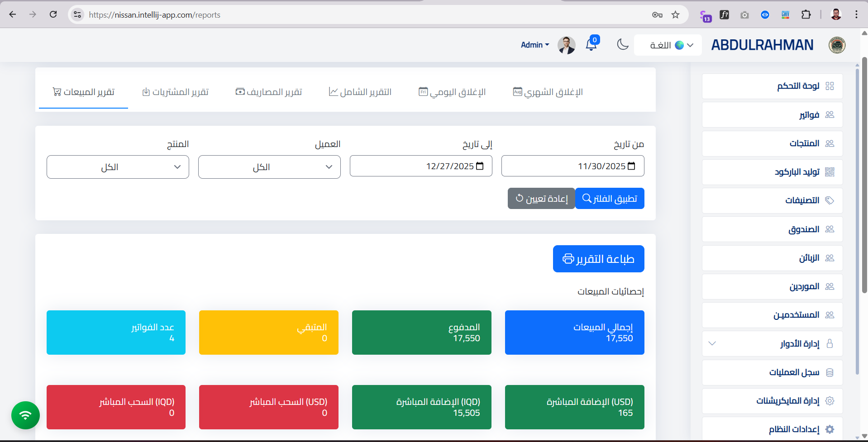The image size is (868, 442).
Task: Open the المنتج dropdown showing الكل
Action: pyautogui.click(x=118, y=167)
